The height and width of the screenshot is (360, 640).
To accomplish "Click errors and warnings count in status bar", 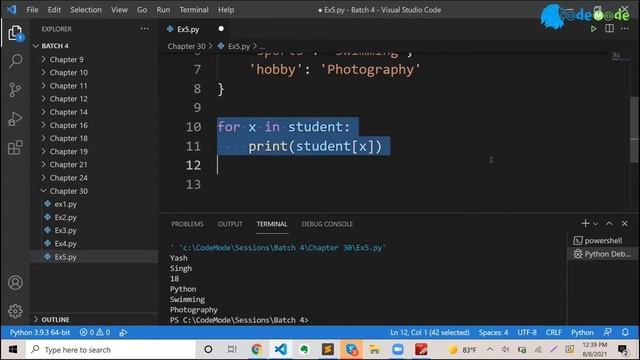I will (95, 332).
